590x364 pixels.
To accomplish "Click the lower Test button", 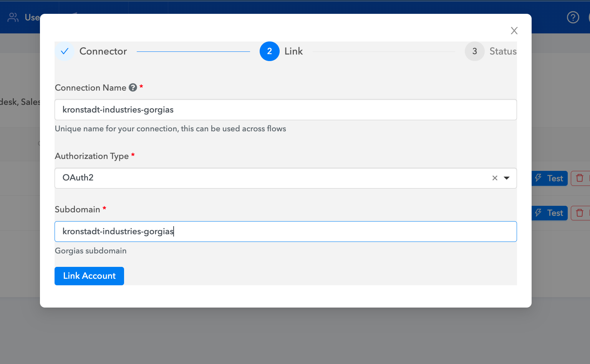I will 550,213.
